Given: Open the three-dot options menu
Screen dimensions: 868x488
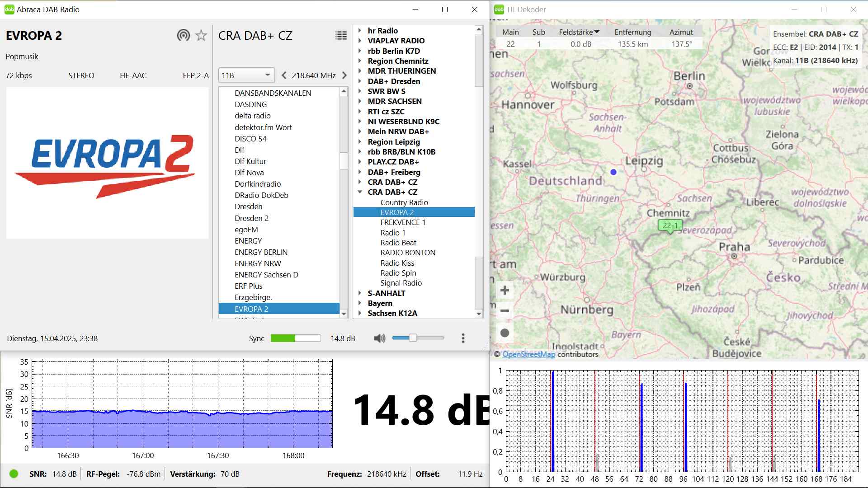Looking at the screenshot, I should click(463, 338).
